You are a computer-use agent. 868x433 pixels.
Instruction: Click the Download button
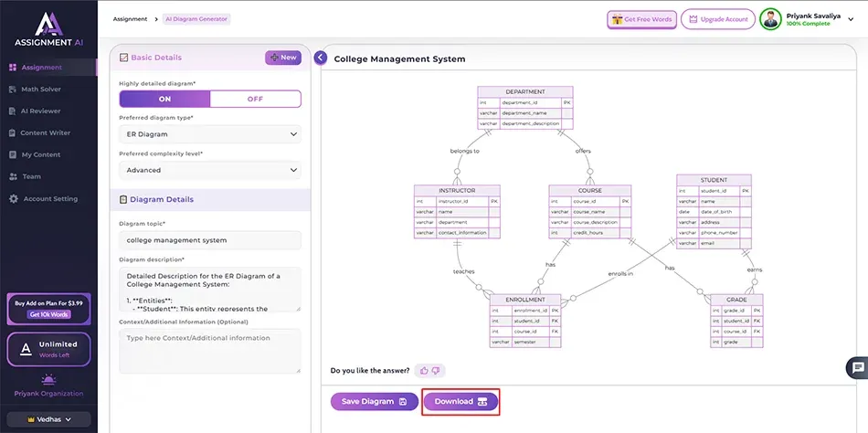point(460,402)
